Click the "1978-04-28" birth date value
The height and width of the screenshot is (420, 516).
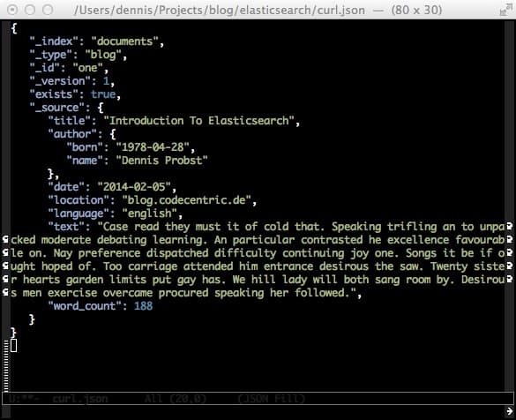[x=153, y=147]
